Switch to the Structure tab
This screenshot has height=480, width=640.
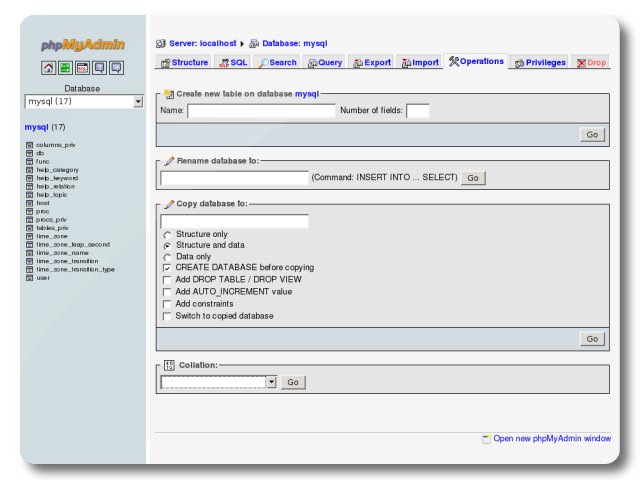pyautogui.click(x=183, y=62)
